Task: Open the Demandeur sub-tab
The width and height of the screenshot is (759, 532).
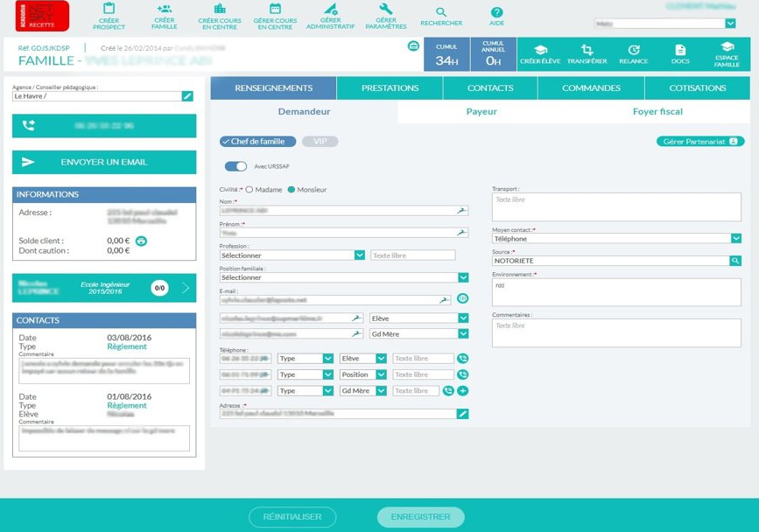Action: pos(304,112)
